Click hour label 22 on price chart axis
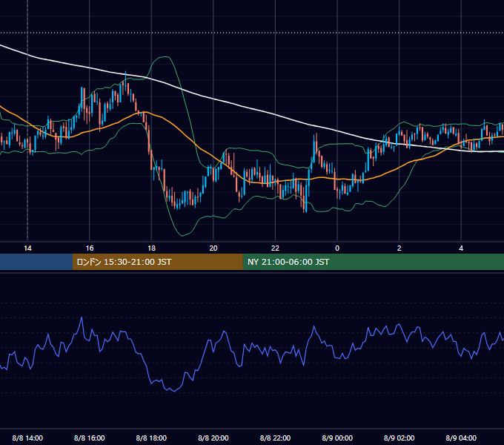The width and height of the screenshot is (504, 445). [275, 248]
